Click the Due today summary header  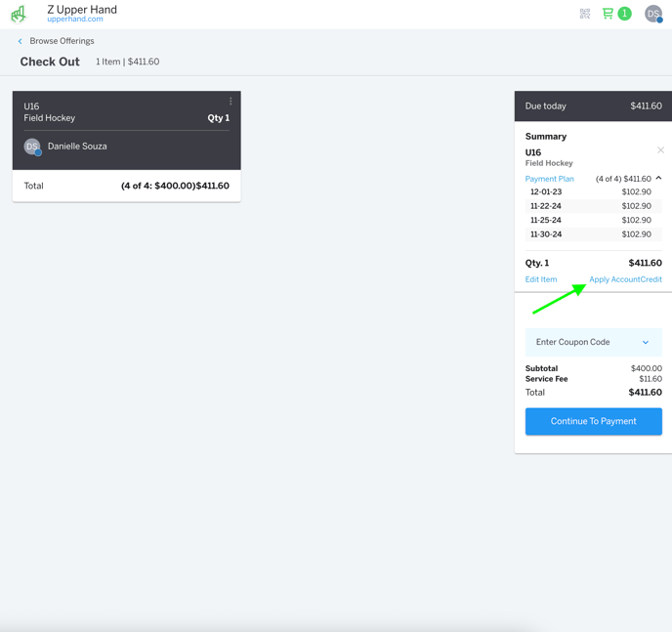(x=593, y=105)
